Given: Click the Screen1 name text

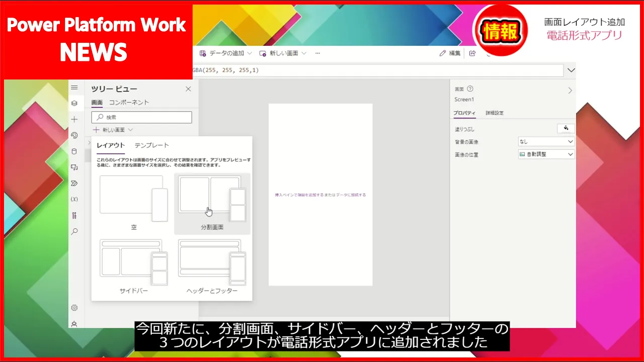Looking at the screenshot, I should click(x=464, y=100).
